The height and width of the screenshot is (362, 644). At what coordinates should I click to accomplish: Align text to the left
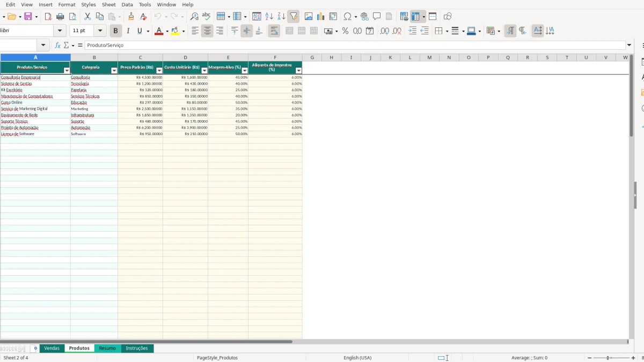(x=195, y=31)
